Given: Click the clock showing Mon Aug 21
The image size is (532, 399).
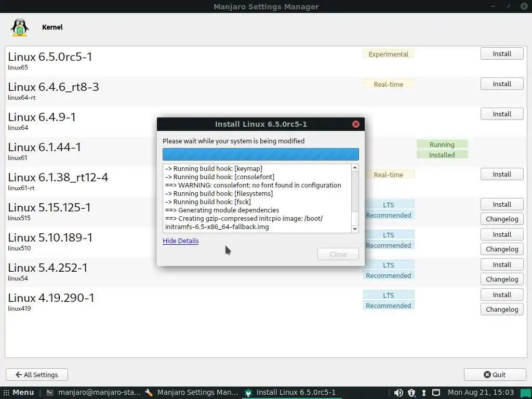Looking at the screenshot, I should click(481, 393).
